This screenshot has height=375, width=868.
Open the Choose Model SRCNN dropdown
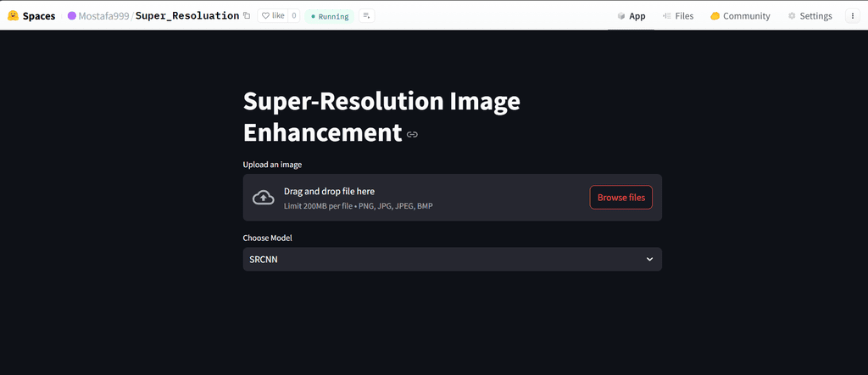453,260
